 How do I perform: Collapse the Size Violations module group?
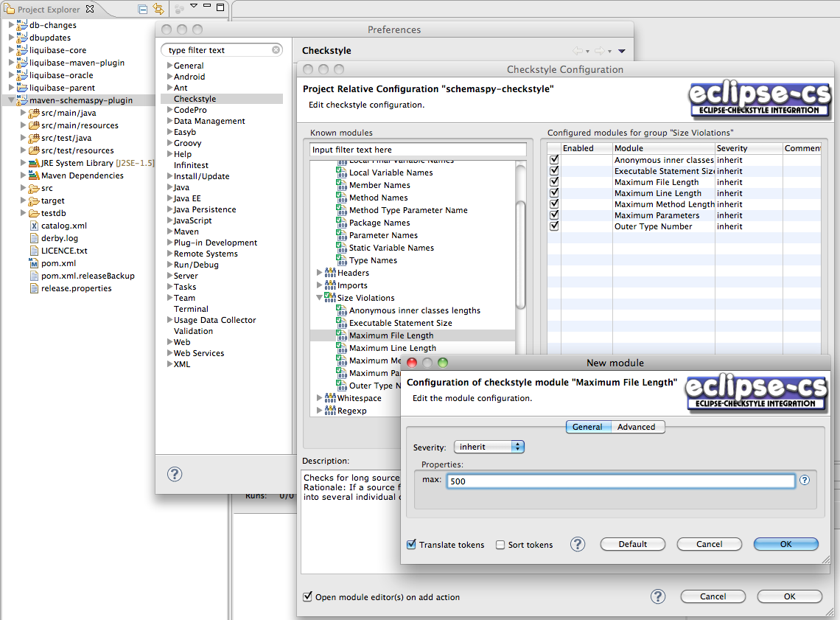point(319,297)
